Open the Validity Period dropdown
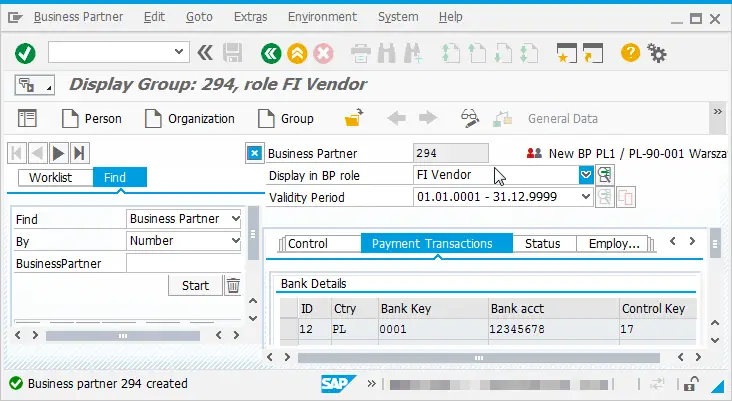The width and height of the screenshot is (732, 401). click(x=586, y=197)
